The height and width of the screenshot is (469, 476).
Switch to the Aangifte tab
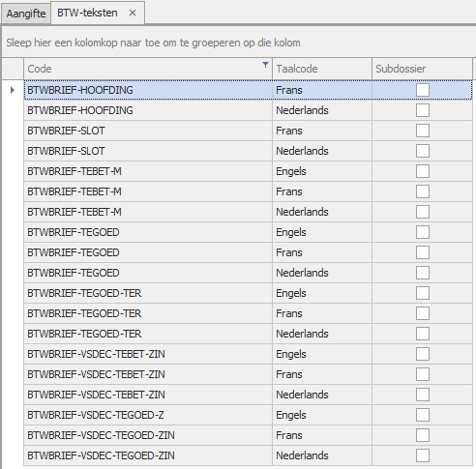point(26,14)
